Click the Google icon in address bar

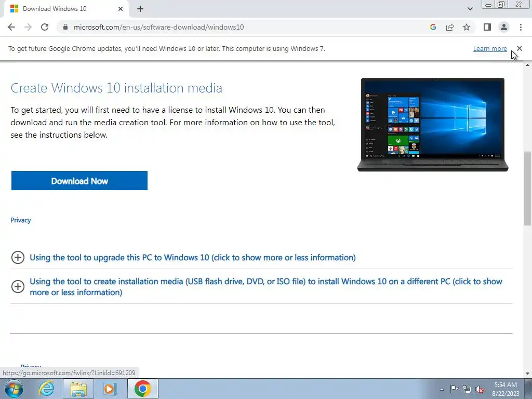click(433, 27)
